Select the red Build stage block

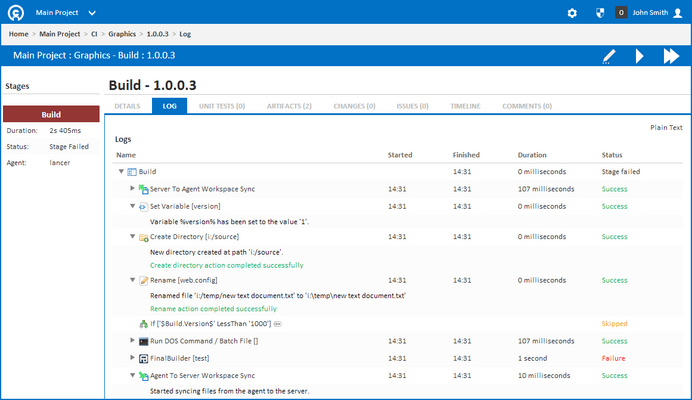tap(51, 114)
